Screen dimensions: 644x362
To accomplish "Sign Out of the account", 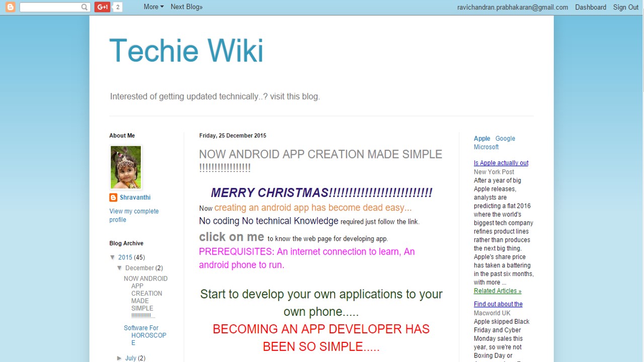I will coord(625,7).
